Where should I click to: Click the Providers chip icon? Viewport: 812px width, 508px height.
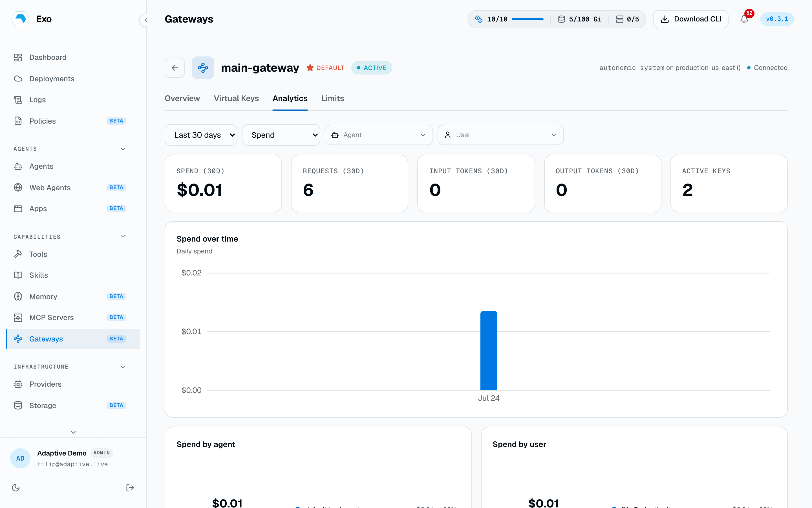pos(18,384)
